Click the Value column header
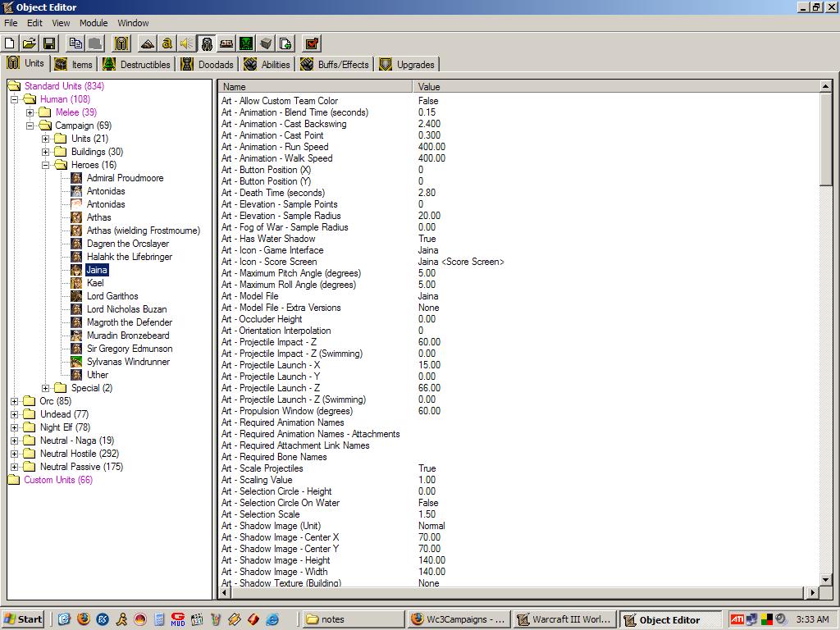The height and width of the screenshot is (630, 840). pyautogui.click(x=616, y=86)
